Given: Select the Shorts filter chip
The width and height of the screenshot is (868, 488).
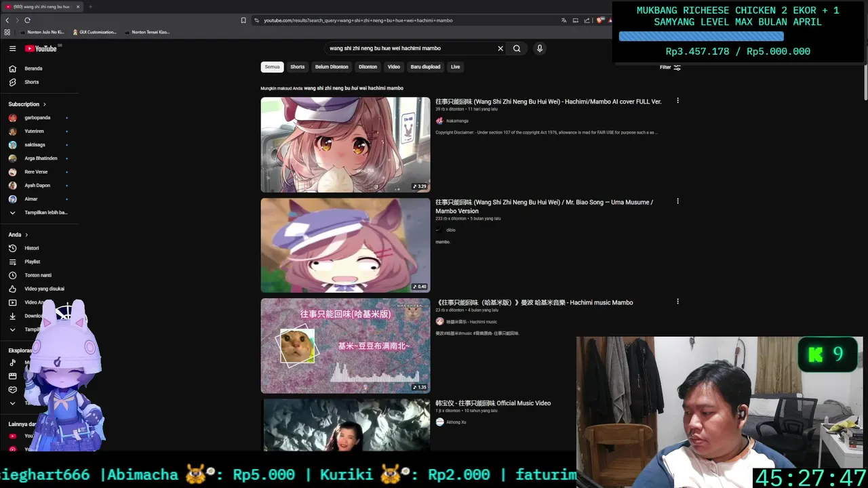Looking at the screenshot, I should pyautogui.click(x=298, y=67).
